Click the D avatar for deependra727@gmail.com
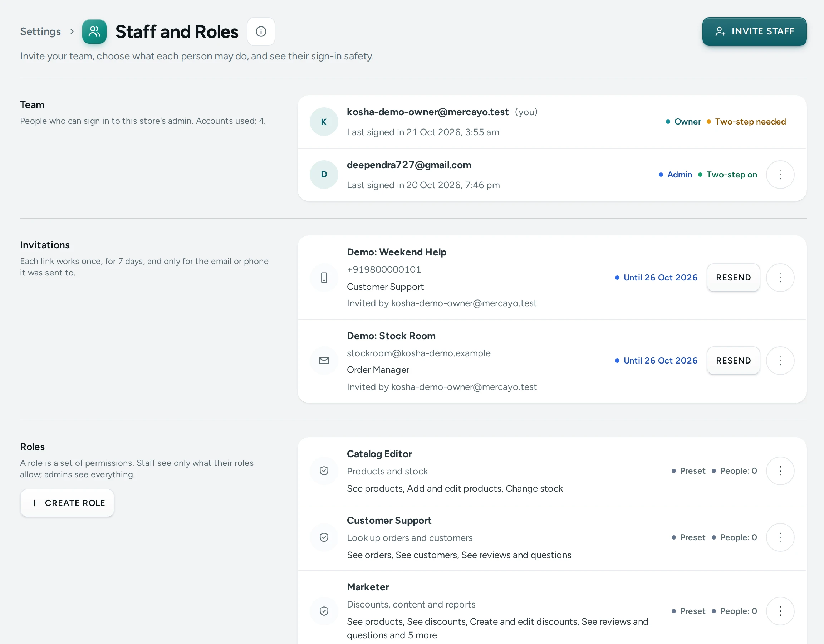824x644 pixels. (324, 174)
